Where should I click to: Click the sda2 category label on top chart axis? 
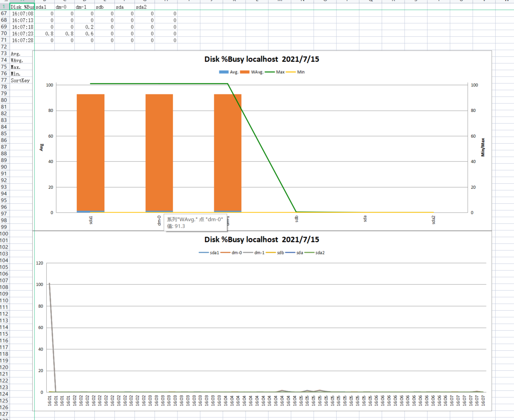(433, 220)
